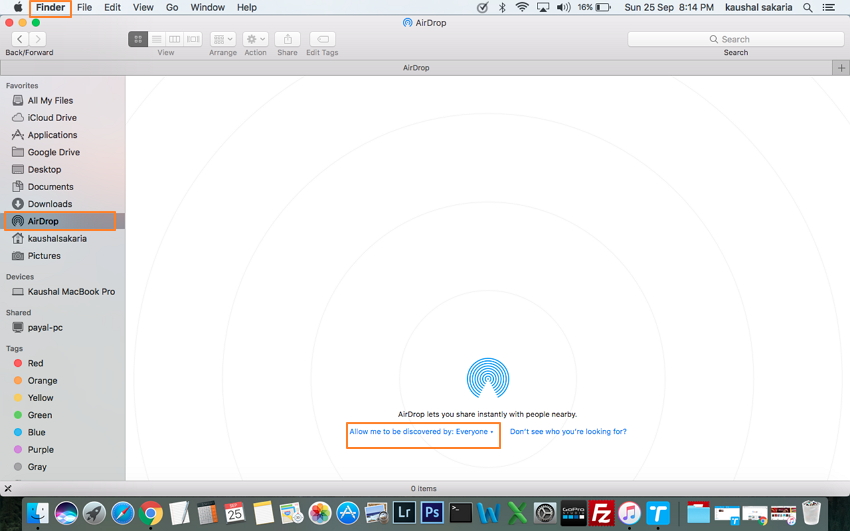Click the AirDrop radar icon in center
Screen dimensions: 850x531
[488, 378]
